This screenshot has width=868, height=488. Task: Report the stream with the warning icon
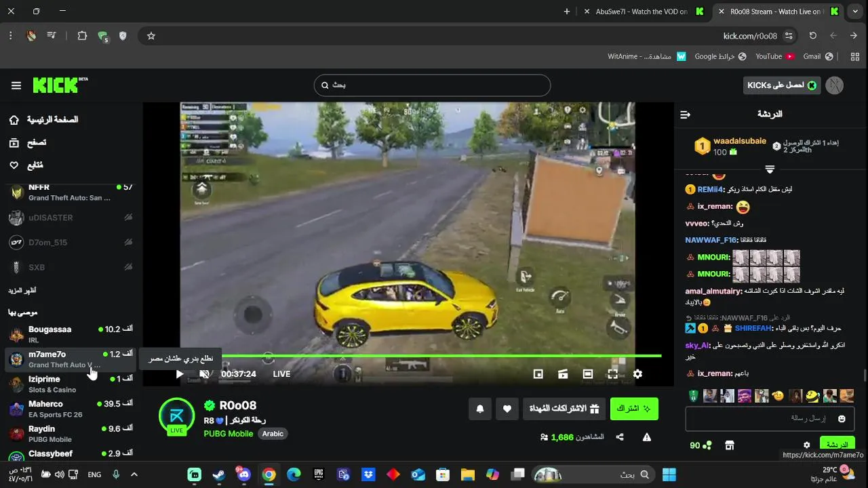tap(647, 437)
